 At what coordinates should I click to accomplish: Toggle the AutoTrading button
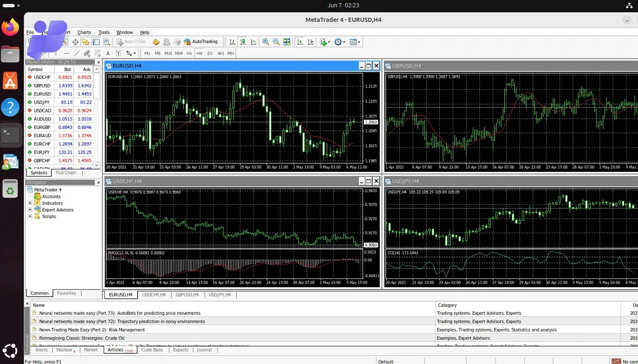pos(200,42)
